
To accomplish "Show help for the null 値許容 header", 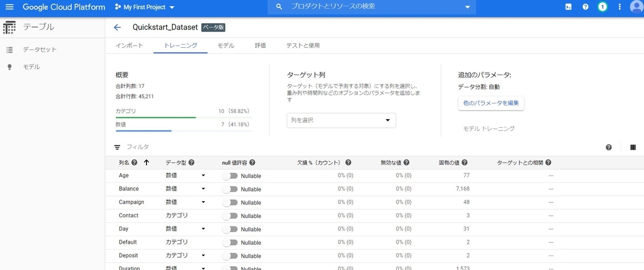I will [x=252, y=163].
